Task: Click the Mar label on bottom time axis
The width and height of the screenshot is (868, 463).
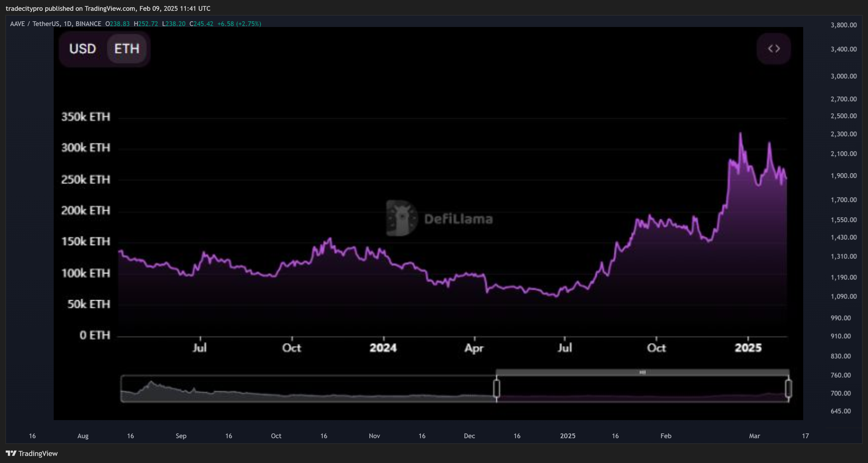Action: pyautogui.click(x=755, y=436)
